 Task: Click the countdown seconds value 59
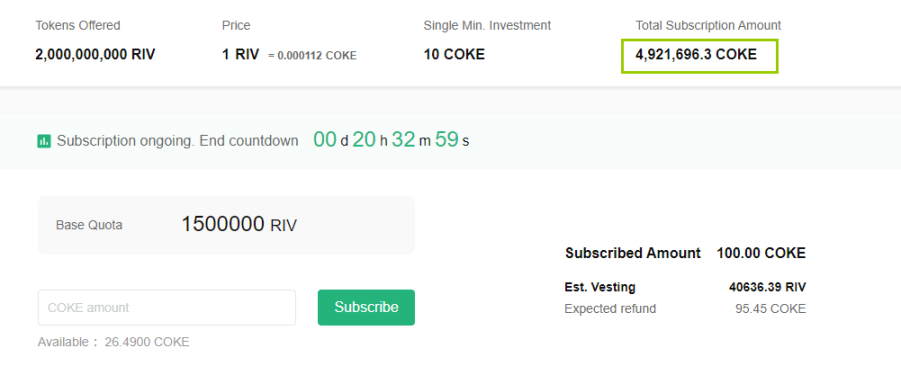click(x=446, y=140)
